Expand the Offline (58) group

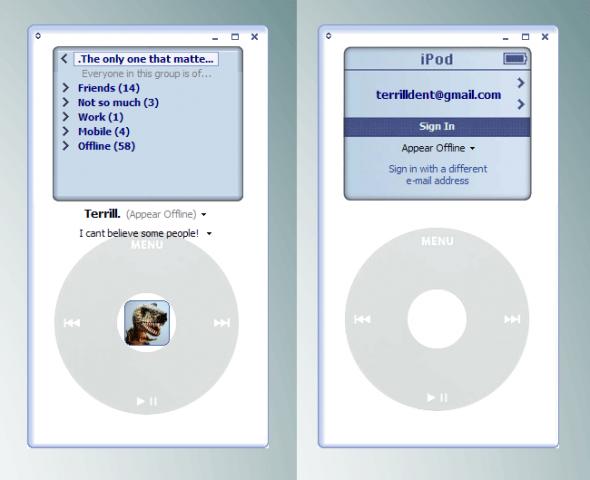[65, 146]
